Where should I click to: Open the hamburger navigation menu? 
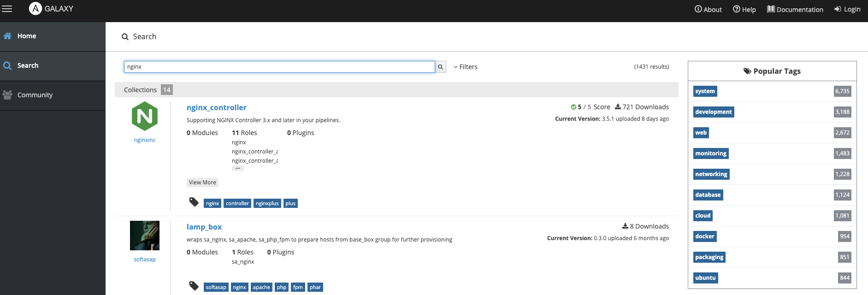pos(7,9)
